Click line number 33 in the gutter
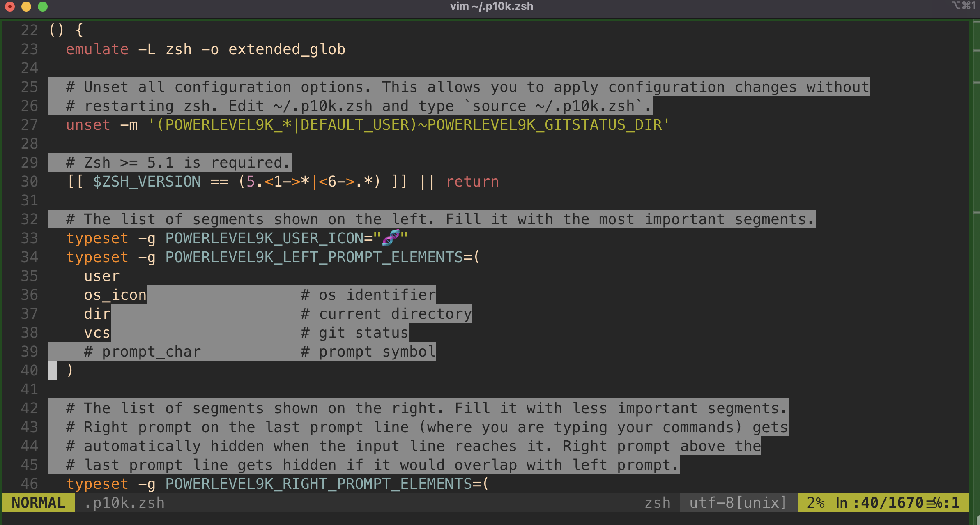 point(29,238)
